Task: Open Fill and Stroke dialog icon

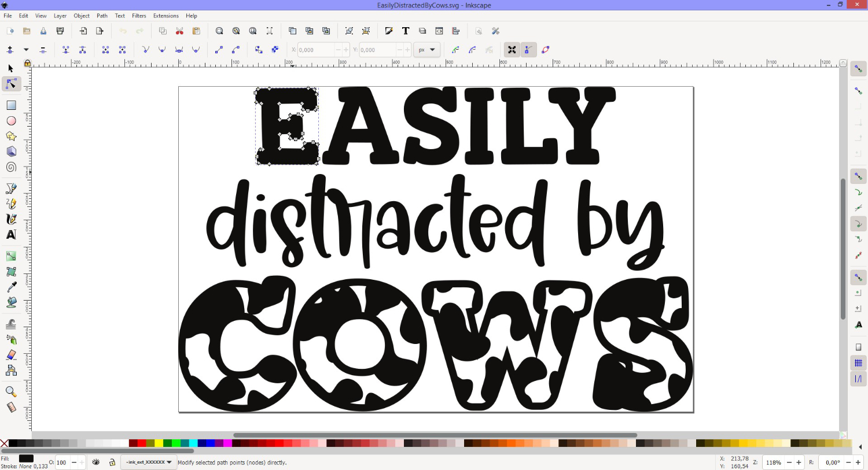Action: (x=389, y=31)
